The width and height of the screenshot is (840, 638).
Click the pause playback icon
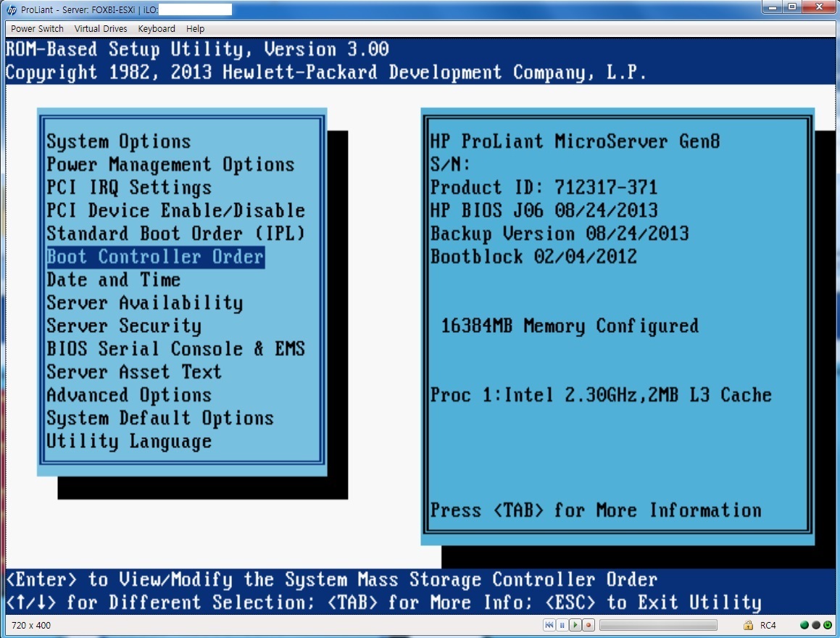click(562, 625)
